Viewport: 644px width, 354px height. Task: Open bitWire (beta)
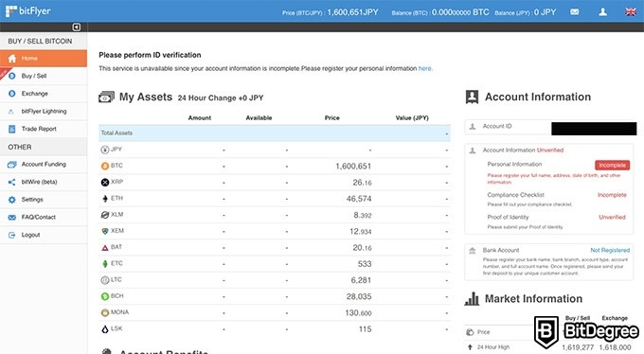pos(44,182)
